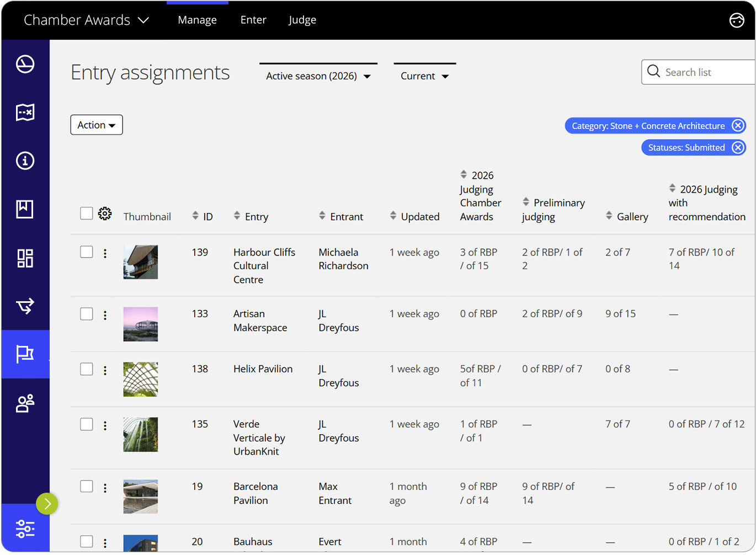Sort by Preliminary judging column header
This screenshot has width=756, height=555.
click(553, 210)
